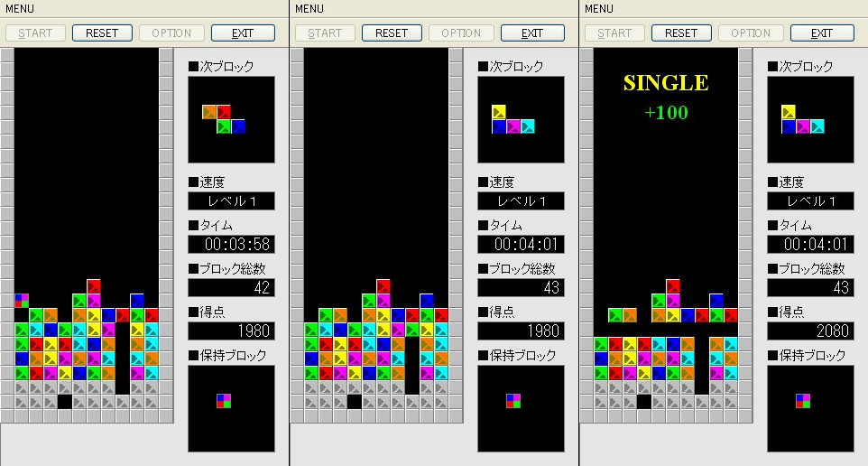Screen dimensions: 868x466
Task: Click grayed OPTION in the left window
Action: click(x=171, y=33)
